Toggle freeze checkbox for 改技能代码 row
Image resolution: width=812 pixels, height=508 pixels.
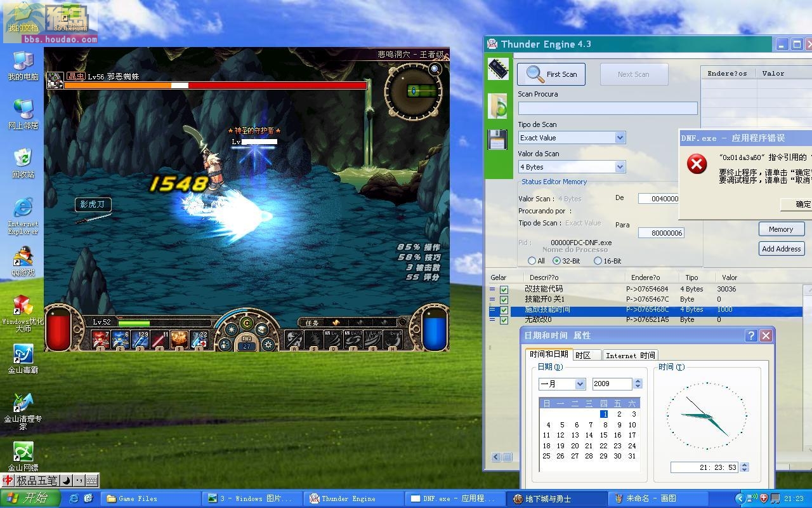click(x=504, y=290)
